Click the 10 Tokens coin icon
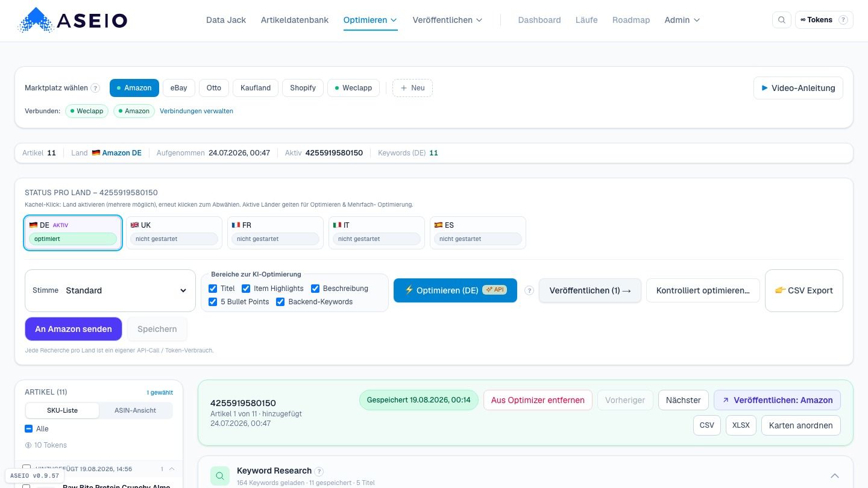 (x=28, y=445)
